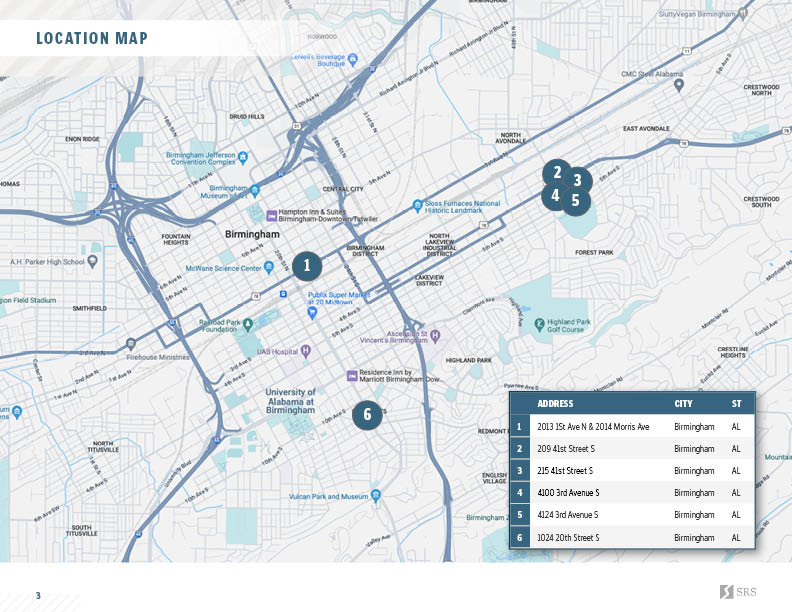Click the NORTH TITUSVILLE neighborhood label
The height and width of the screenshot is (612, 792).
click(x=103, y=446)
